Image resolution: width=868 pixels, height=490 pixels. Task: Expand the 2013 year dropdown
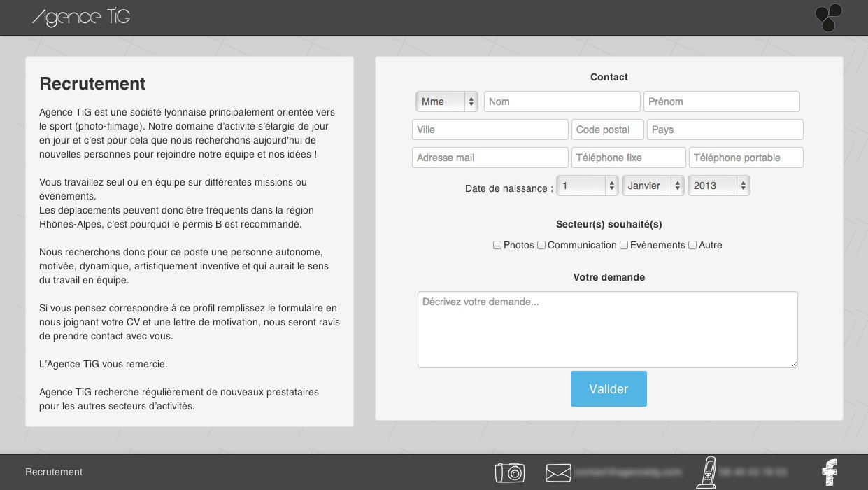719,185
